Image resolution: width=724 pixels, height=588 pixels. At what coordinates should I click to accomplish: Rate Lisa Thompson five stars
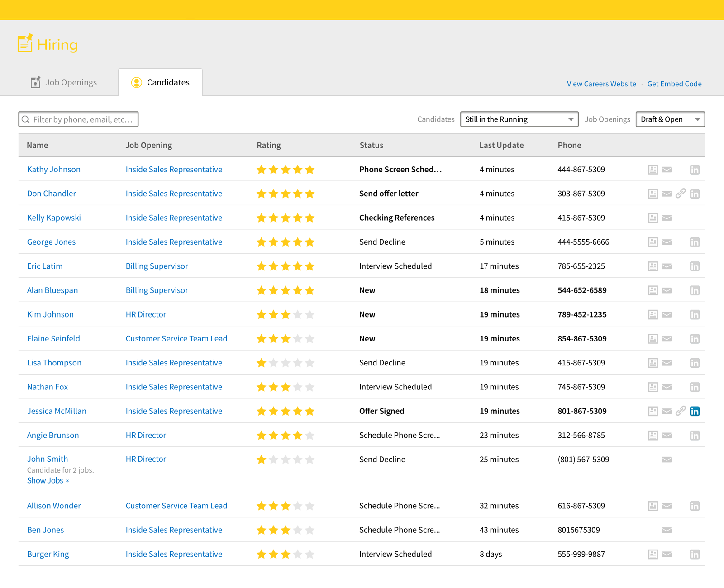coord(310,363)
